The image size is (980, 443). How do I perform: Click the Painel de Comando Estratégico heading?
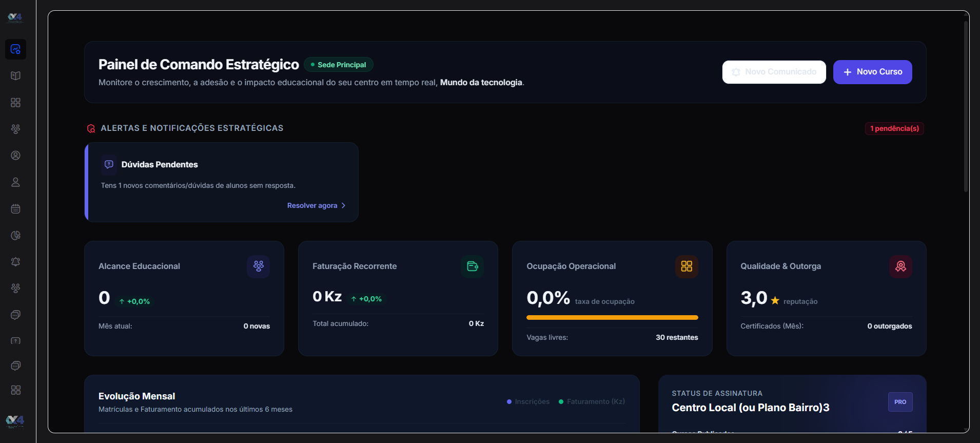[x=199, y=65]
